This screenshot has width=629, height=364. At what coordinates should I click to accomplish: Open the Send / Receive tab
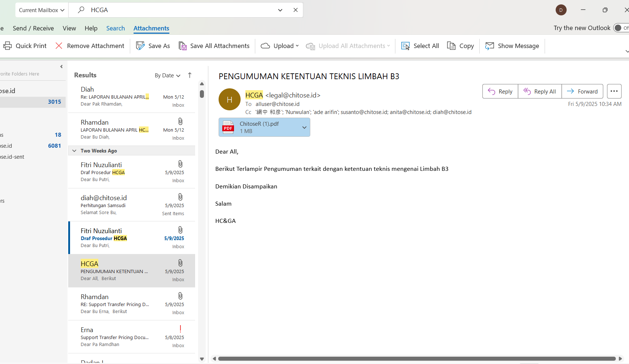pyautogui.click(x=33, y=28)
